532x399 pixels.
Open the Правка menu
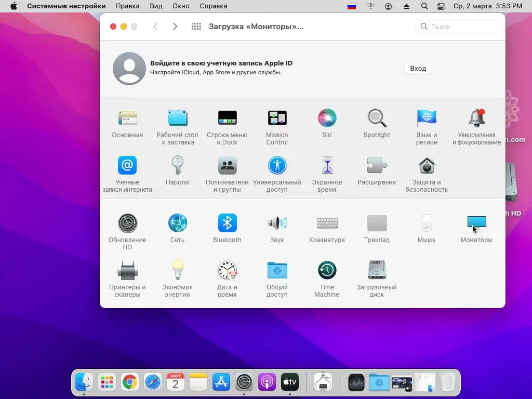pos(128,6)
